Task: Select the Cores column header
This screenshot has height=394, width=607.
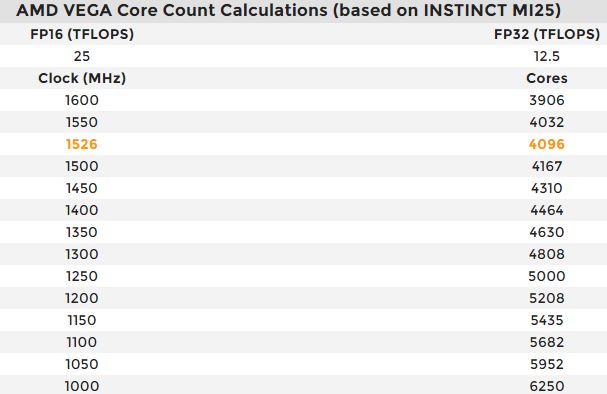Action: point(547,78)
